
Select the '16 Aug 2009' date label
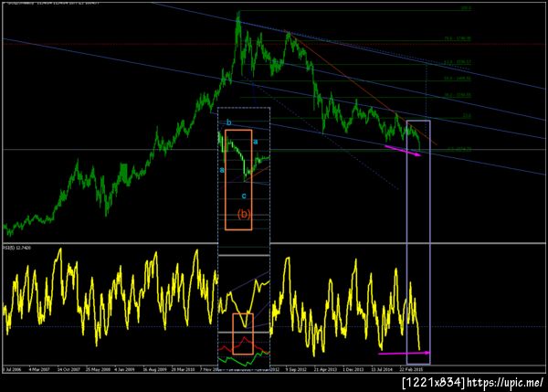[x=154, y=369]
